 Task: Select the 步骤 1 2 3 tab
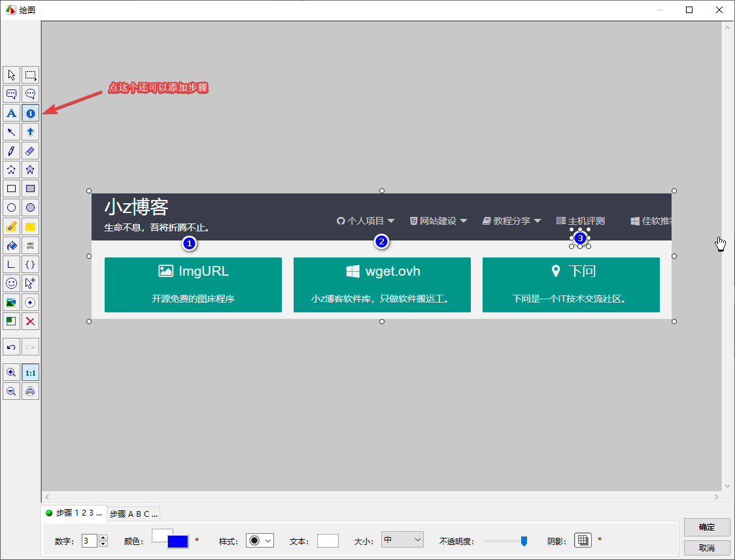73,514
